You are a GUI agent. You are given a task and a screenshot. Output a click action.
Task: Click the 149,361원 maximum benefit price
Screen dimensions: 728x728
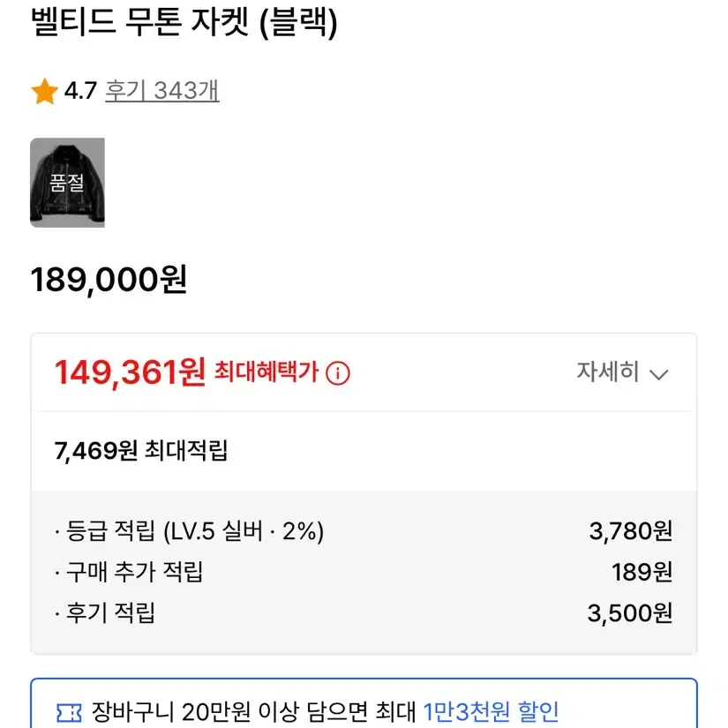(x=130, y=372)
